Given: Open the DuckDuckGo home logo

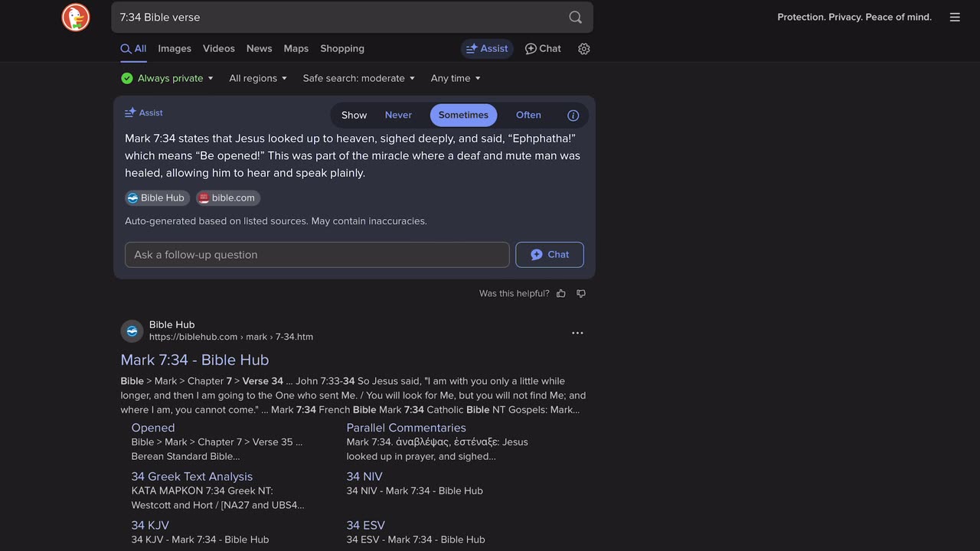Looking at the screenshot, I should [76, 18].
